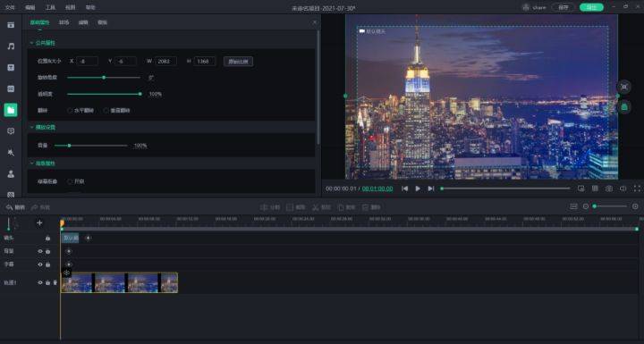Add a new track with the plus icon

(39, 222)
